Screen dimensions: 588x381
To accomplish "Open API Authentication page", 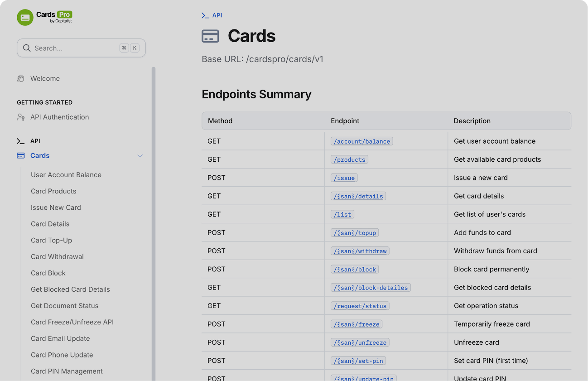I will tap(59, 117).
